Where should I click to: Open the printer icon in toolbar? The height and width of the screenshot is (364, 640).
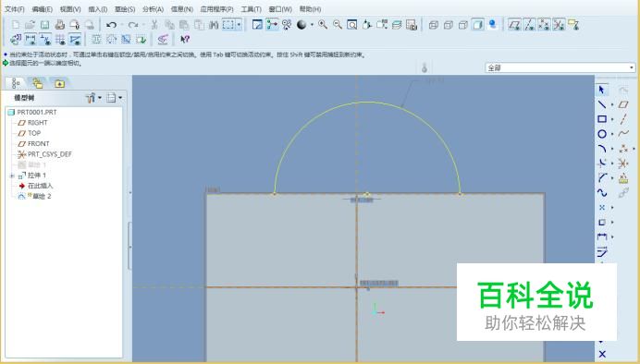click(60, 25)
